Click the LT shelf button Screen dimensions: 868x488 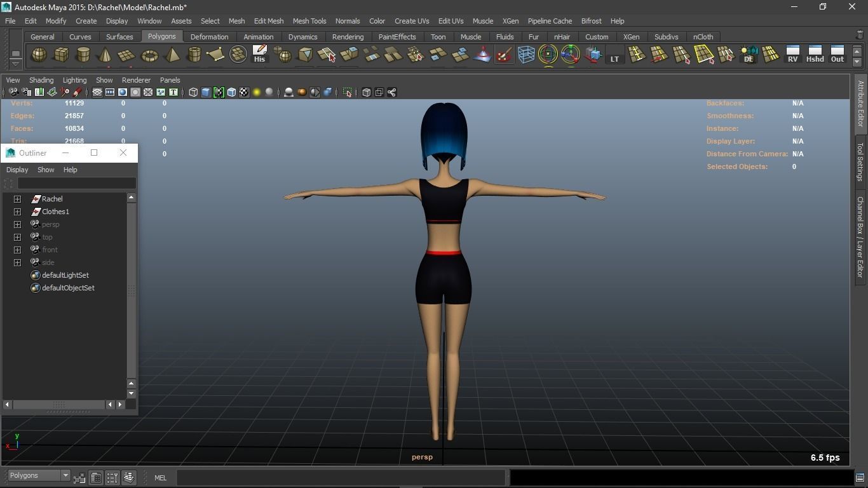coord(614,54)
